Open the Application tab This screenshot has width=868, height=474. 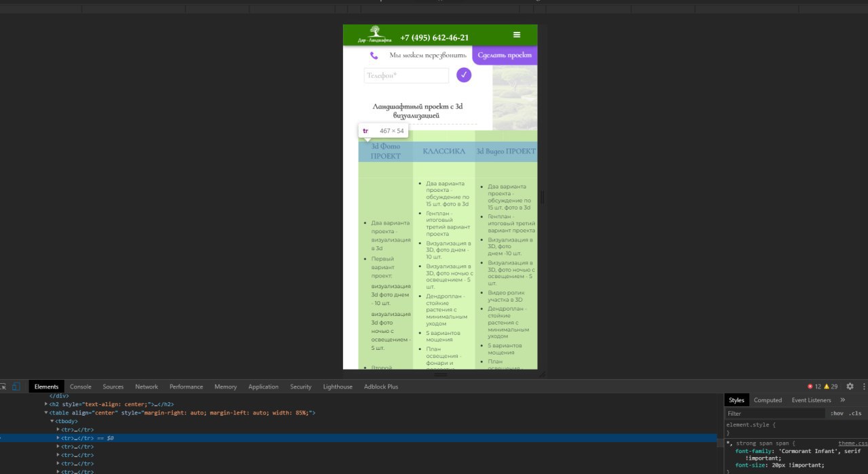[263, 387]
